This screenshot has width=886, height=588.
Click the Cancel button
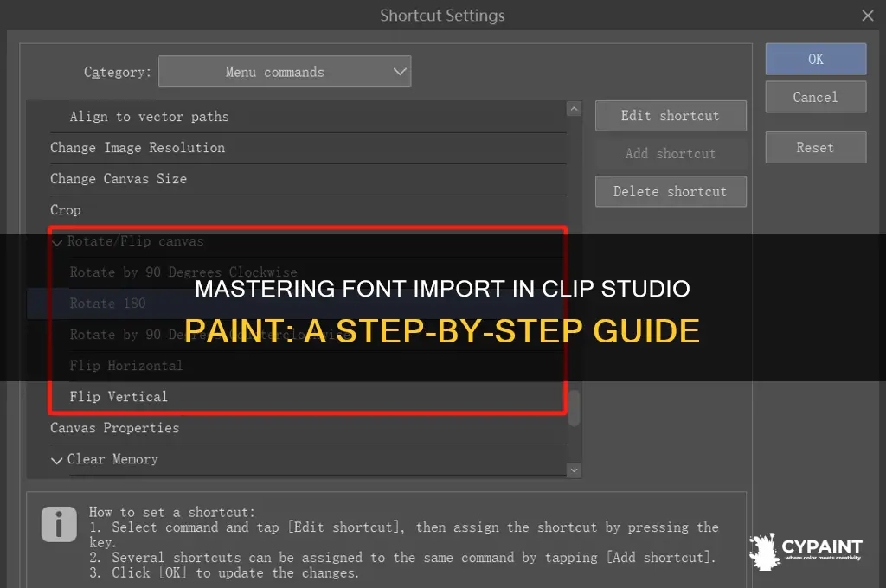(815, 97)
